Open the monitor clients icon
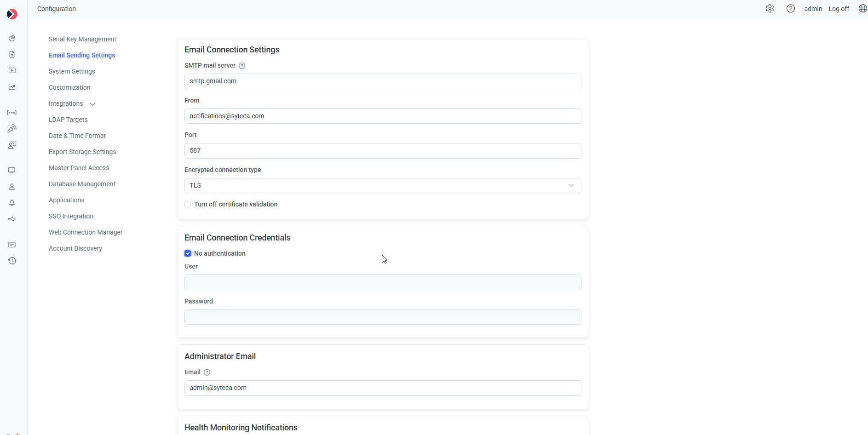868x435 pixels. (x=12, y=171)
